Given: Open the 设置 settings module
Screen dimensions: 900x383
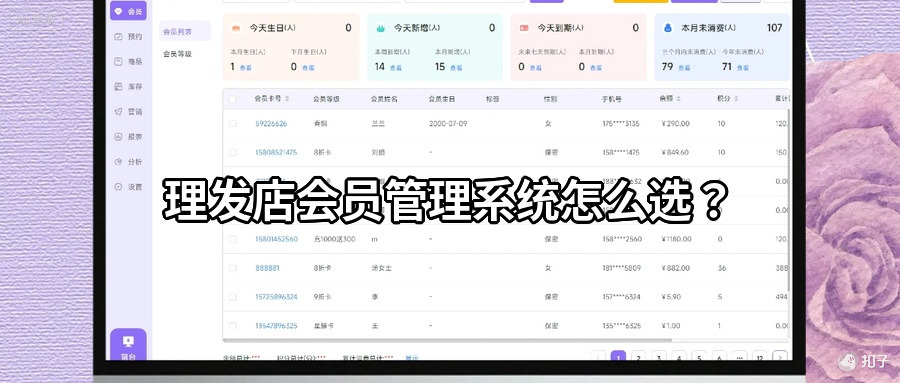Looking at the screenshot, I should click(128, 187).
